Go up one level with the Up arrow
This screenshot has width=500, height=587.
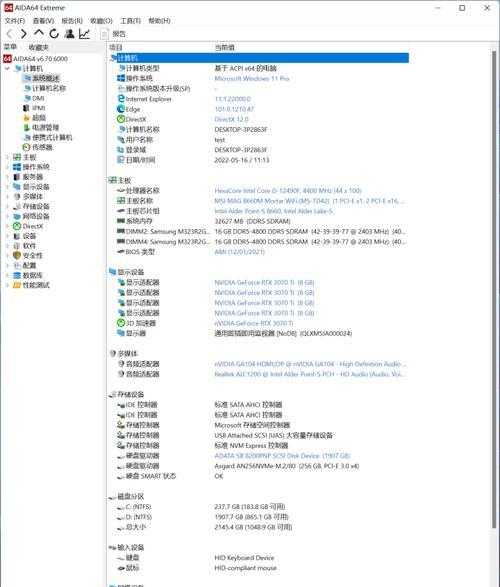pyautogui.click(x=39, y=33)
